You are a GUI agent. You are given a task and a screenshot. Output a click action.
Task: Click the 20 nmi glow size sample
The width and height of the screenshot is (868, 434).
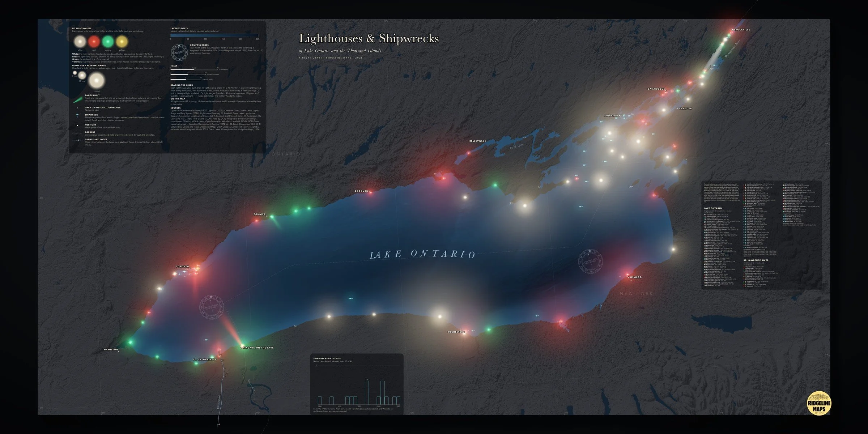point(96,80)
